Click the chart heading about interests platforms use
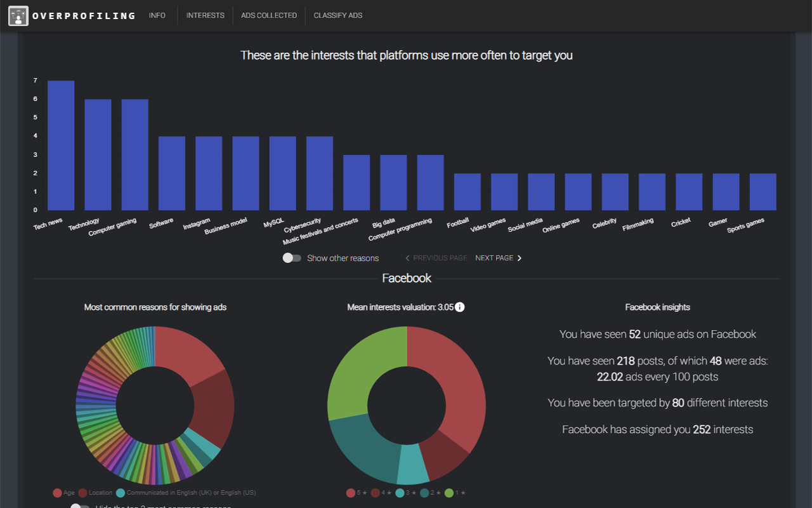 [x=407, y=55]
